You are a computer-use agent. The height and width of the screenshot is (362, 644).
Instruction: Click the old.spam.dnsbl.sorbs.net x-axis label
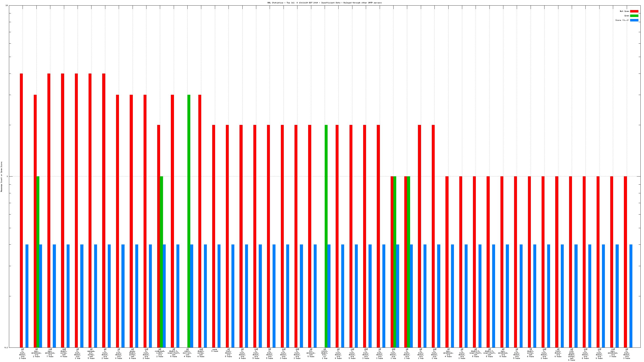572,354
